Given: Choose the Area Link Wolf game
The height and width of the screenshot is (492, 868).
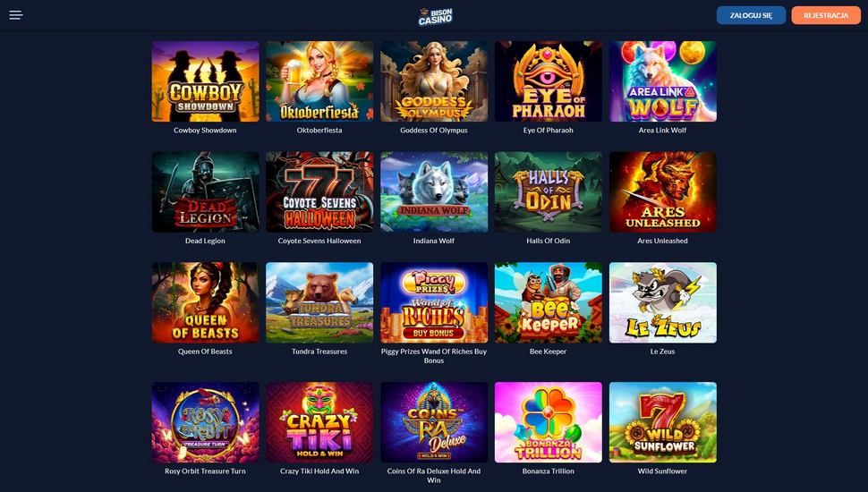Looking at the screenshot, I should [662, 81].
